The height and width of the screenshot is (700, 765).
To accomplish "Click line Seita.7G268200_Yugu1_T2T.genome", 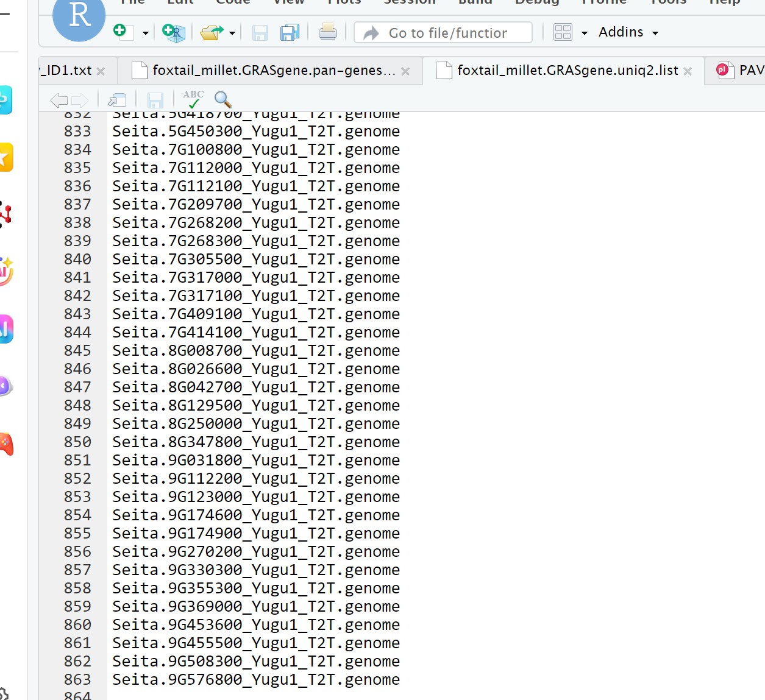I will (x=256, y=223).
